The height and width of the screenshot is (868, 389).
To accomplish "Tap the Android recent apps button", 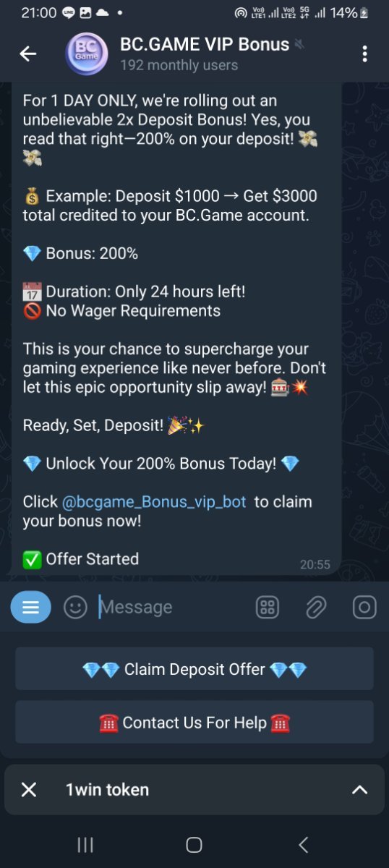I will click(85, 844).
